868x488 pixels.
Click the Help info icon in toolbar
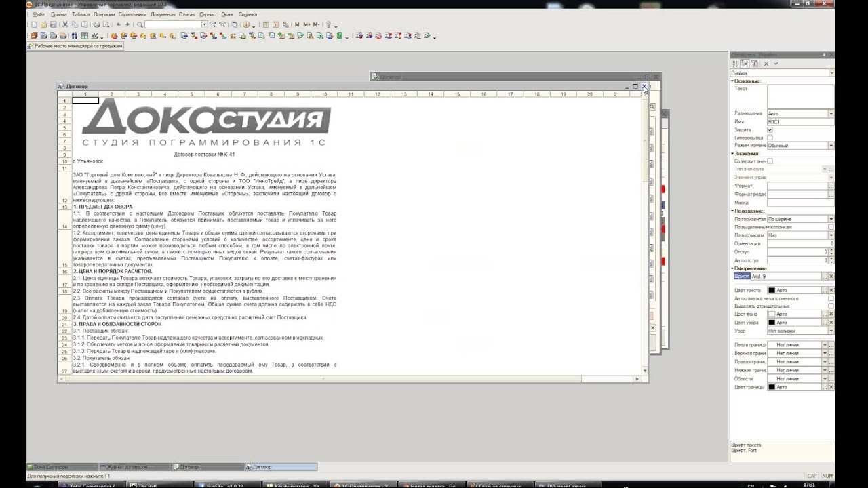(x=246, y=24)
